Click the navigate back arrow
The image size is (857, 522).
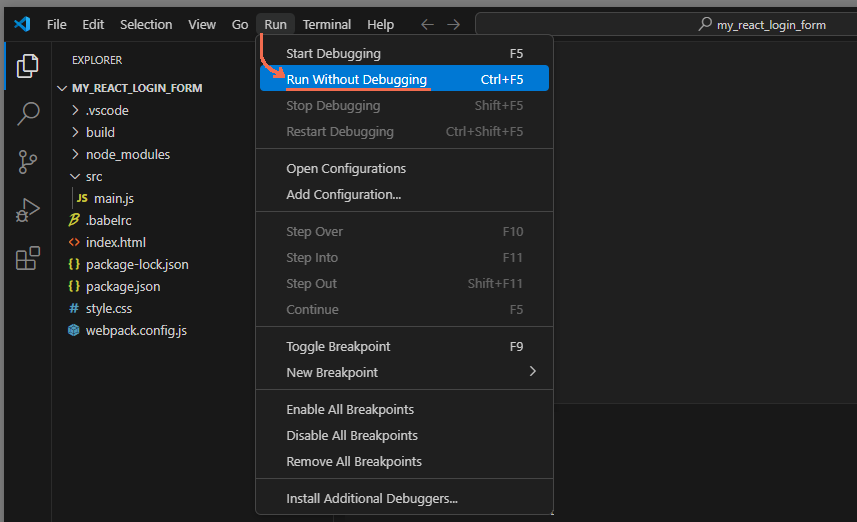[x=428, y=24]
